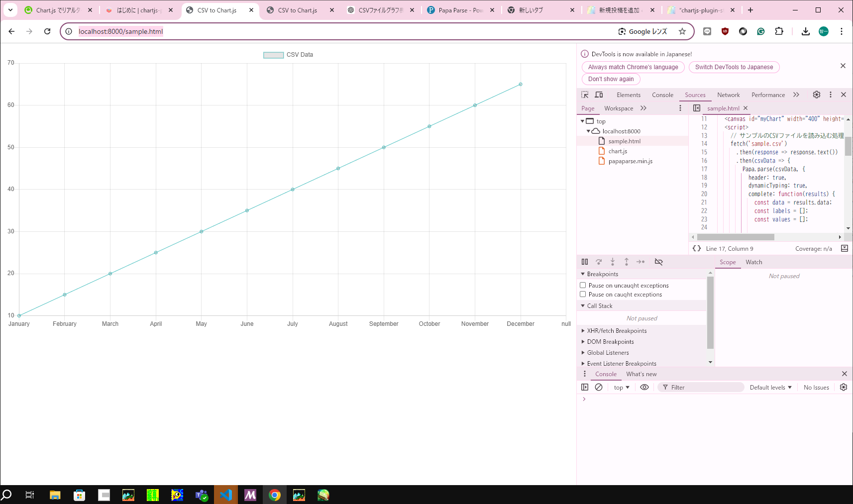853x504 pixels.
Task: Expand the DOM Breakpoints section
Action: point(610,342)
